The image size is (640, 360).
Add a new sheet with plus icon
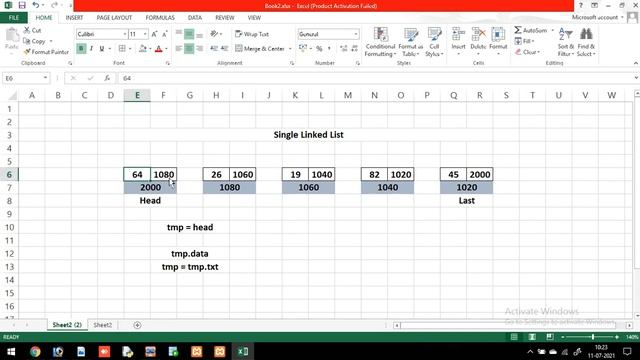click(x=137, y=325)
